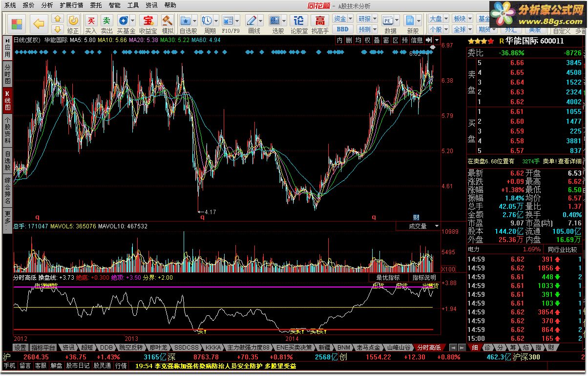Click the colorful home grid icon

(x=17, y=23)
